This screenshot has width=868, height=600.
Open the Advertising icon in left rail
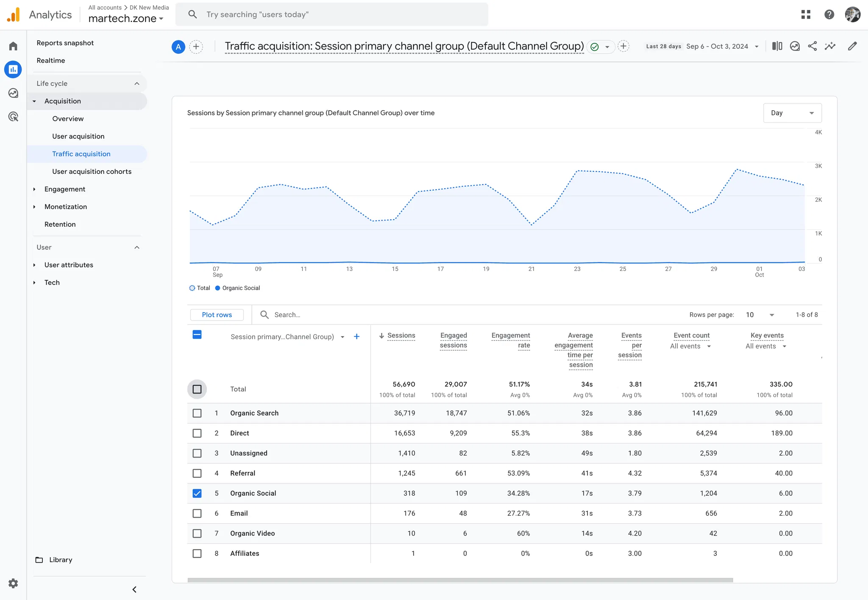[x=13, y=117]
